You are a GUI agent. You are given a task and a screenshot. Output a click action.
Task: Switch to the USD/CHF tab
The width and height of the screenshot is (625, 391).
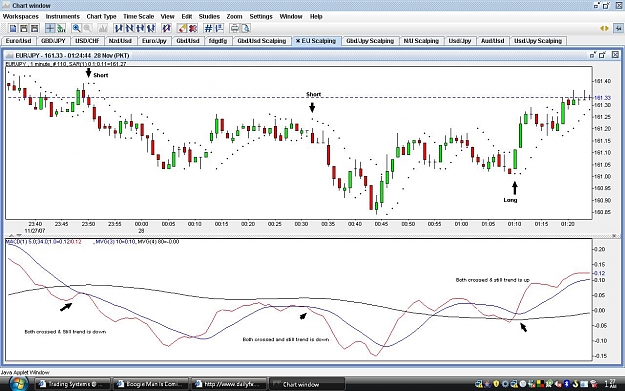click(87, 41)
